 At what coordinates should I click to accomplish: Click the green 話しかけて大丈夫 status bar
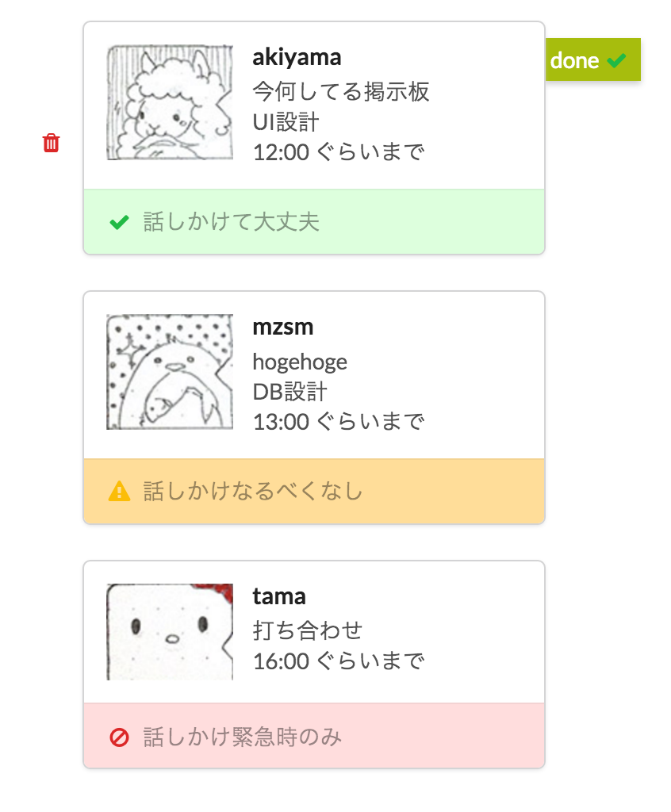point(314,222)
